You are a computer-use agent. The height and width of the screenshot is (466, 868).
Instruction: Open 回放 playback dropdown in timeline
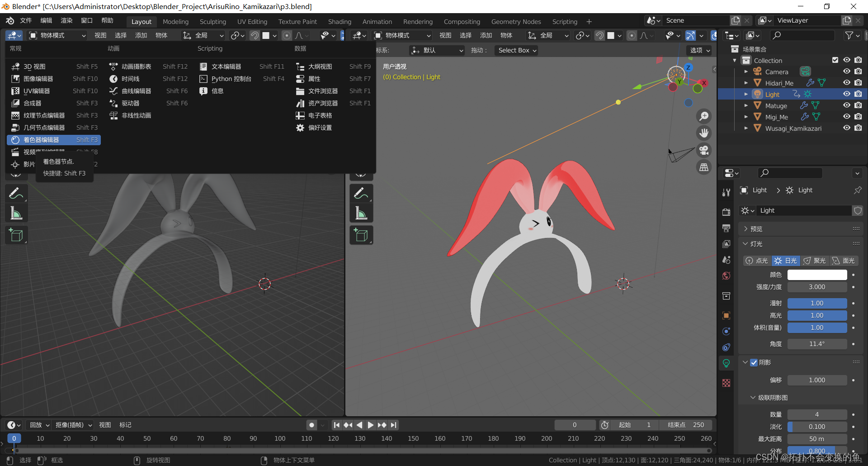pyautogui.click(x=39, y=425)
